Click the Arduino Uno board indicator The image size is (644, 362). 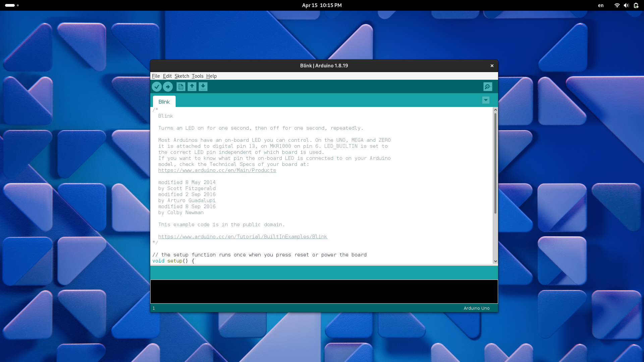476,308
